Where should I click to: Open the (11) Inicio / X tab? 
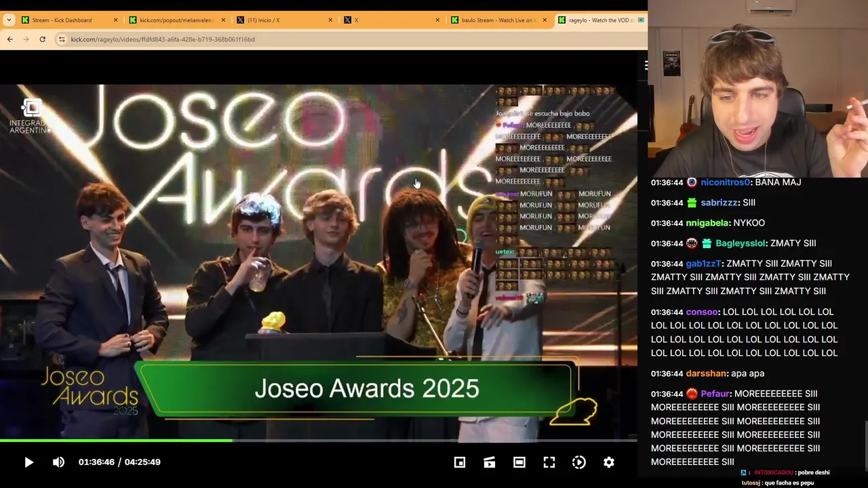click(264, 20)
